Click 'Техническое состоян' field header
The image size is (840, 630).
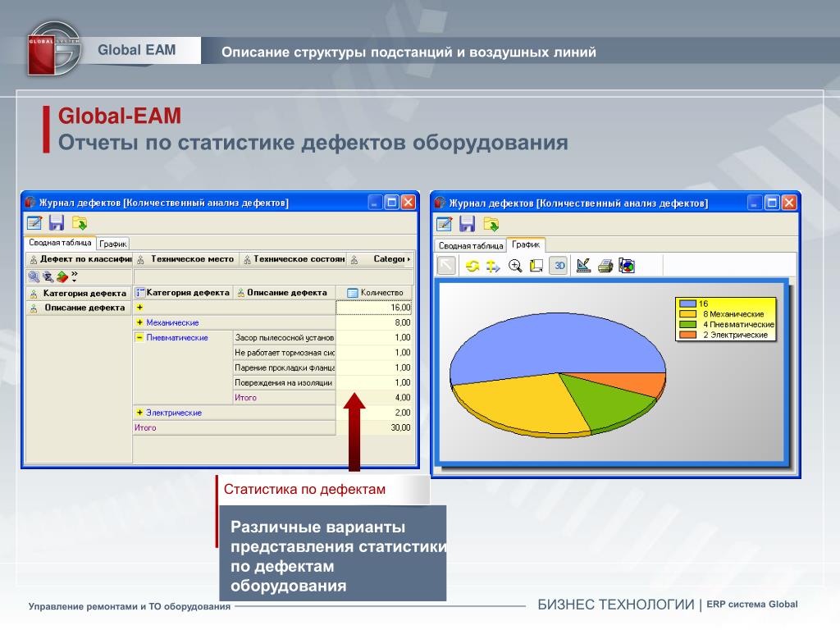tap(294, 259)
